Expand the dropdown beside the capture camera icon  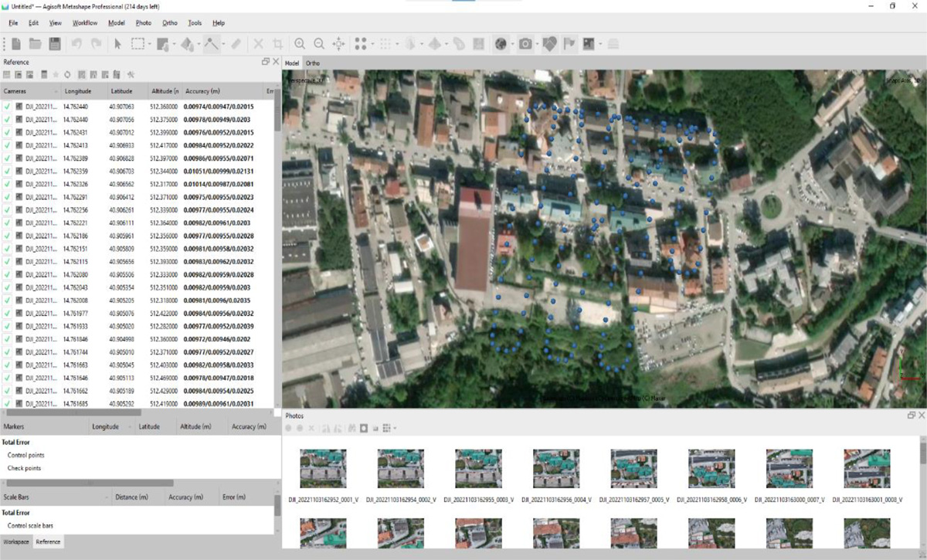click(x=539, y=44)
